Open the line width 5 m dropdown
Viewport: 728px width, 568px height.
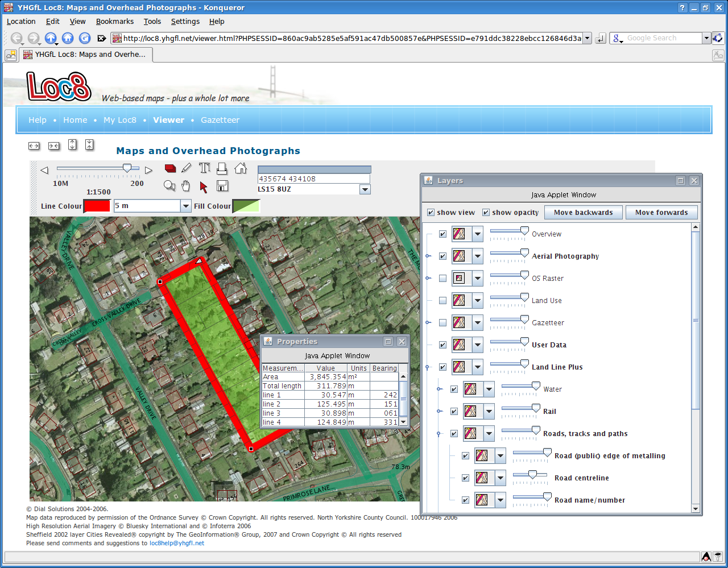coord(186,206)
